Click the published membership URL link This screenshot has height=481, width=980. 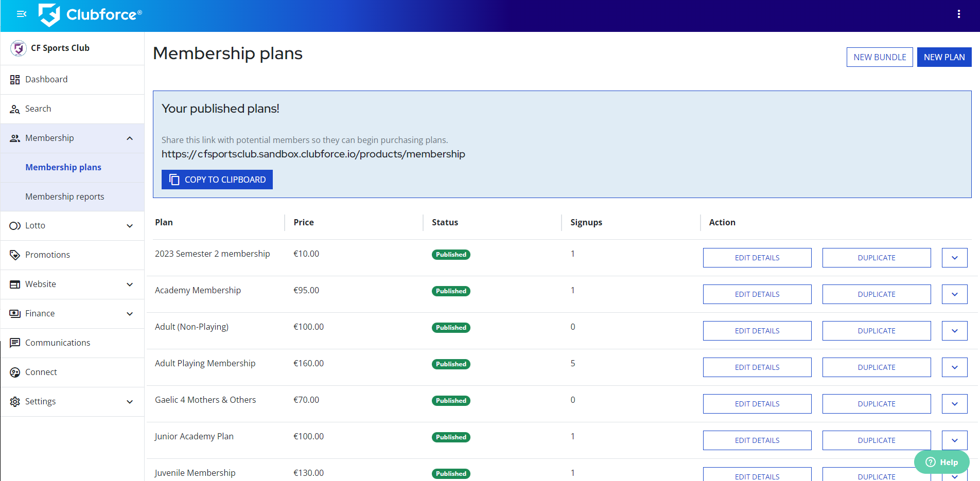[313, 154]
